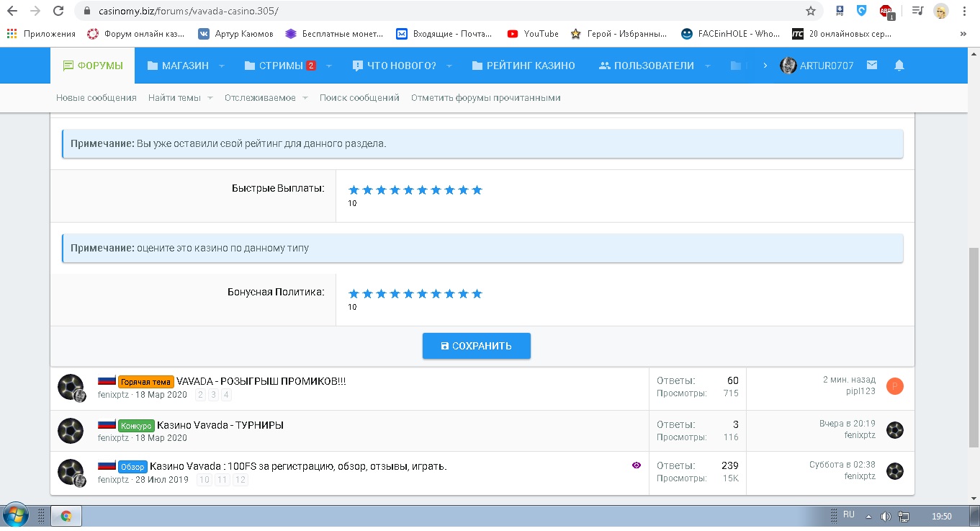Open the Казино Vavada : 100FS thread
The height and width of the screenshot is (531, 980).
[x=298, y=466]
